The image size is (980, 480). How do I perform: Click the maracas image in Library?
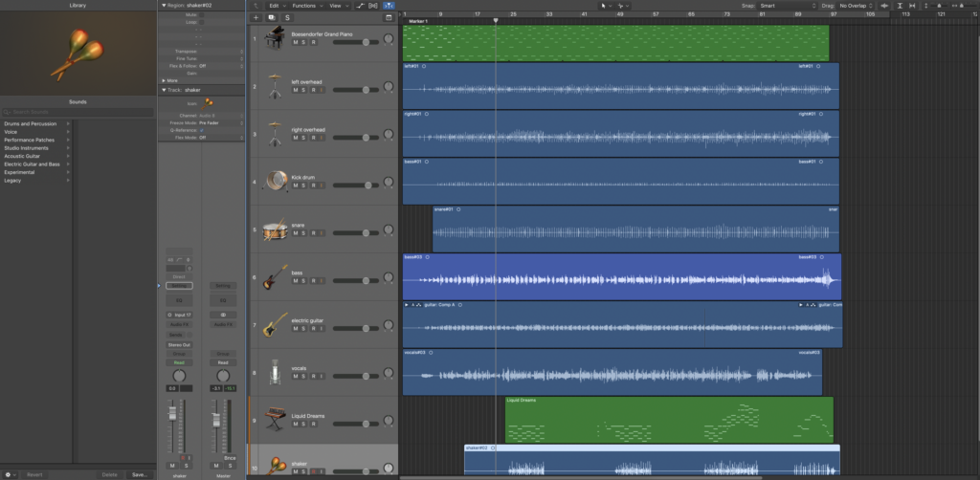coord(77,54)
